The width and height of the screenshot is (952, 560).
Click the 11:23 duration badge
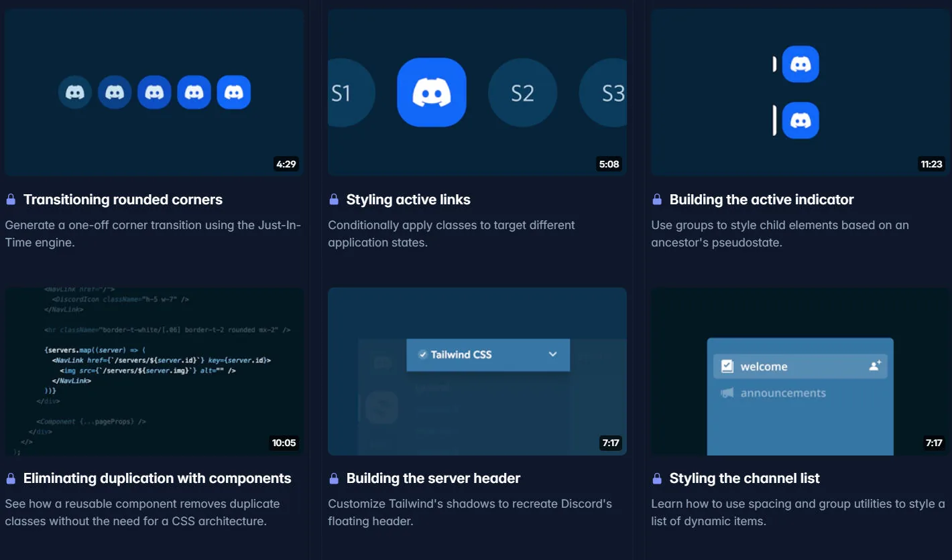point(931,164)
